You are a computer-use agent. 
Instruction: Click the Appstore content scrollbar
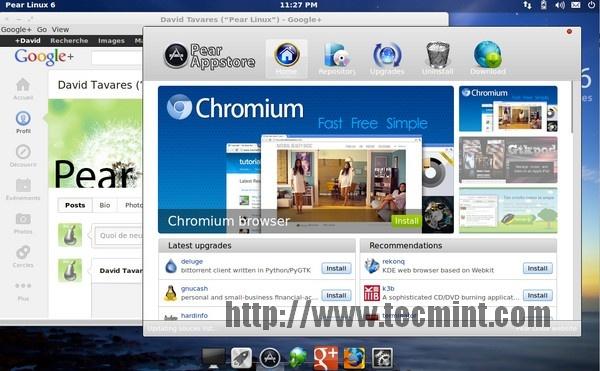[x=572, y=107]
